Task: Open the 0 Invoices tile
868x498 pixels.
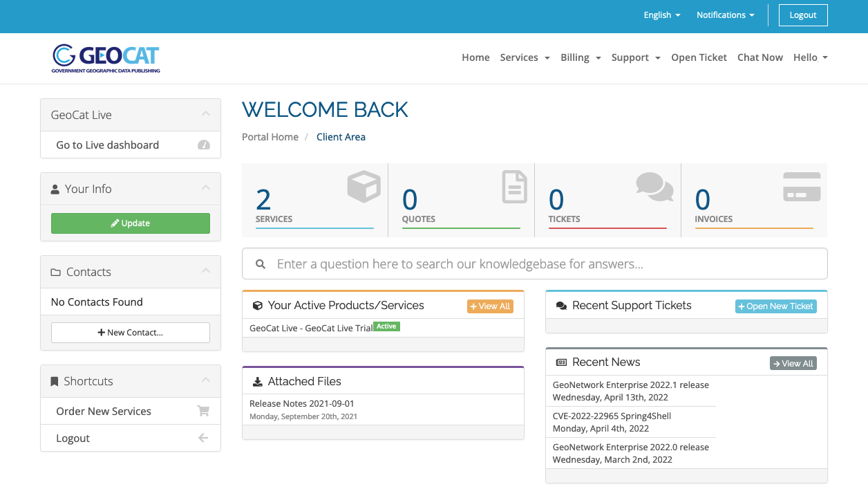Action: click(755, 201)
